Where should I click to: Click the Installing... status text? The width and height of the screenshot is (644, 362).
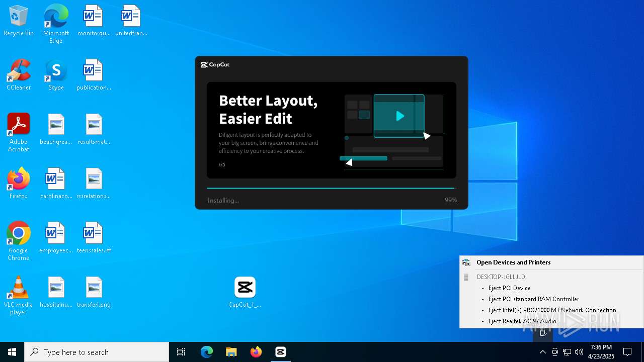click(x=223, y=200)
